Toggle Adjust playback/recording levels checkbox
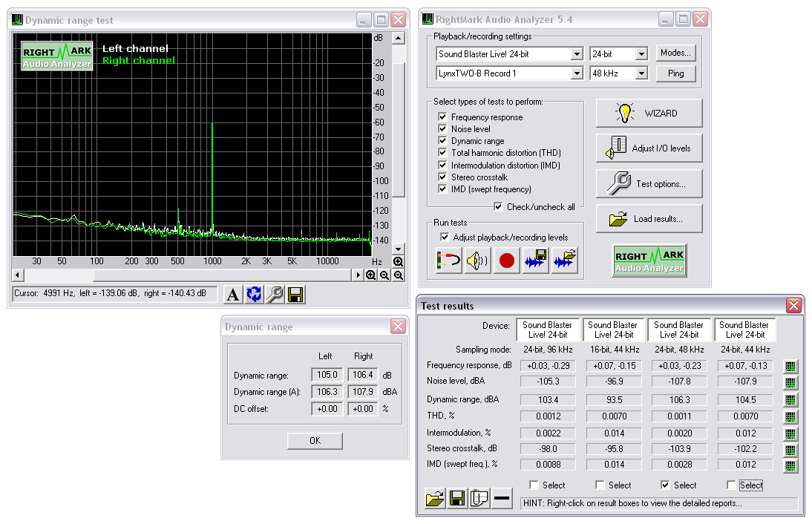Screen dimensions: 812x524 (x=444, y=238)
